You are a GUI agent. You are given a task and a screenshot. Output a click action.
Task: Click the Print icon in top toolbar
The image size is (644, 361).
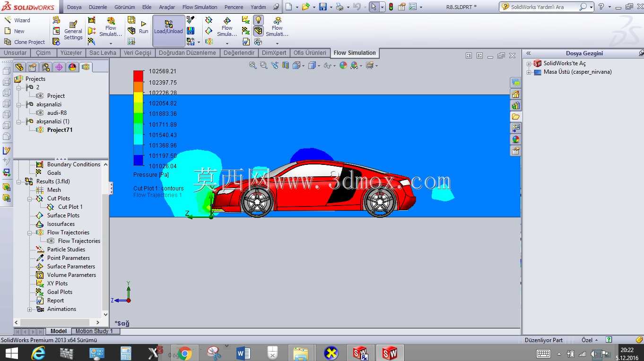[x=339, y=7]
